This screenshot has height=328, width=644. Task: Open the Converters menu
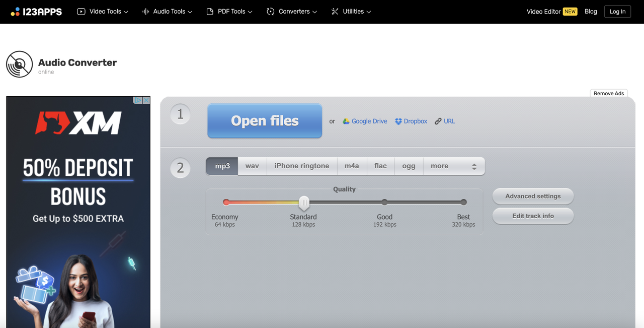coord(292,12)
